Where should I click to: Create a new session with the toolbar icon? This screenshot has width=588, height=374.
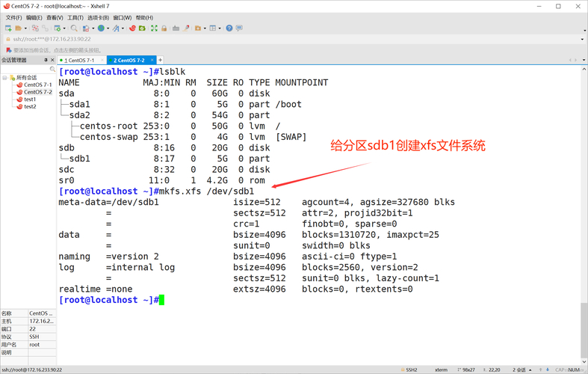(8, 28)
